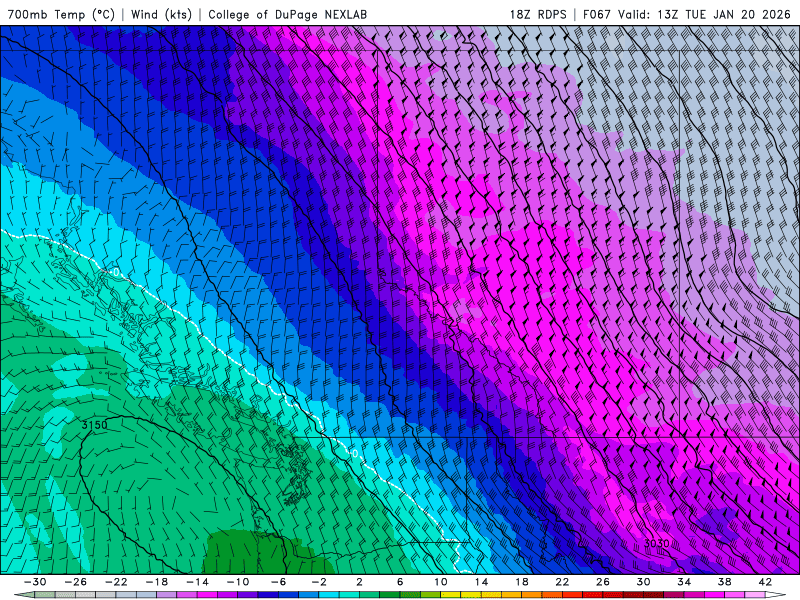Image resolution: width=800 pixels, height=600 pixels.
Task: Click the '-10' colorbar scale value
Action: pyautogui.click(x=238, y=582)
